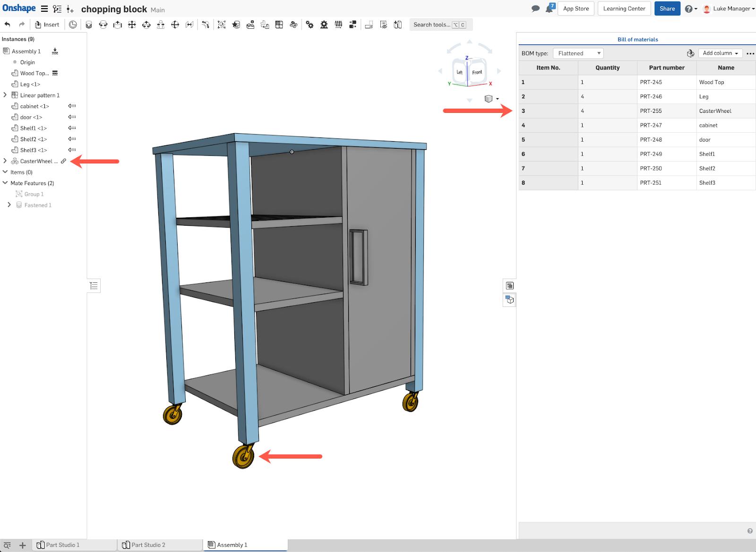This screenshot has height=552, width=756.
Task: Toggle the instance list panel icon
Action: pos(94,286)
